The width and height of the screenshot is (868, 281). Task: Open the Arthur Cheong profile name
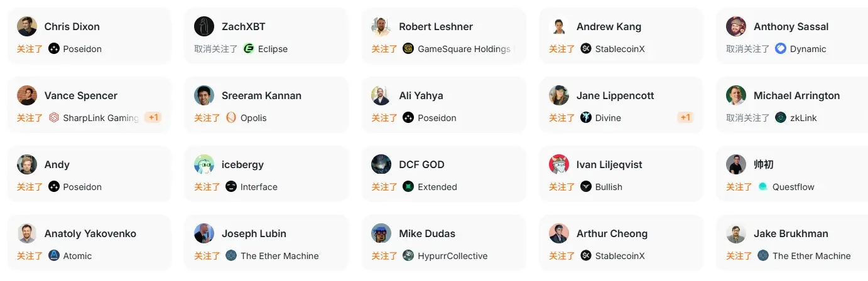[x=612, y=233]
